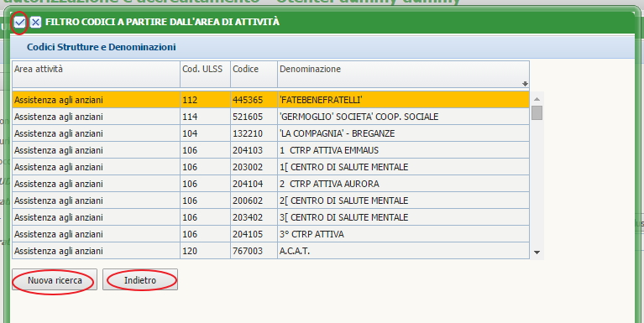The height and width of the screenshot is (323, 644).
Task: Select 2 CTRP ATTIVA AURORA row
Action: tap(270, 184)
